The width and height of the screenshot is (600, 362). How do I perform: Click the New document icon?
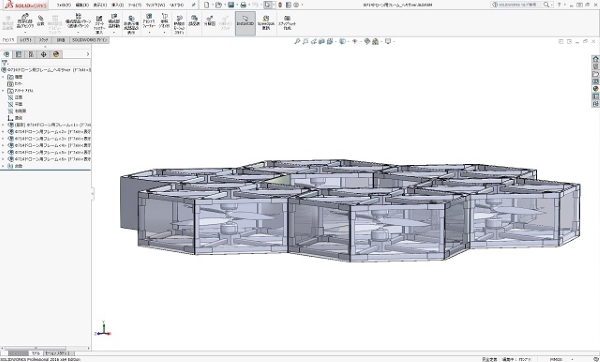(207, 5)
